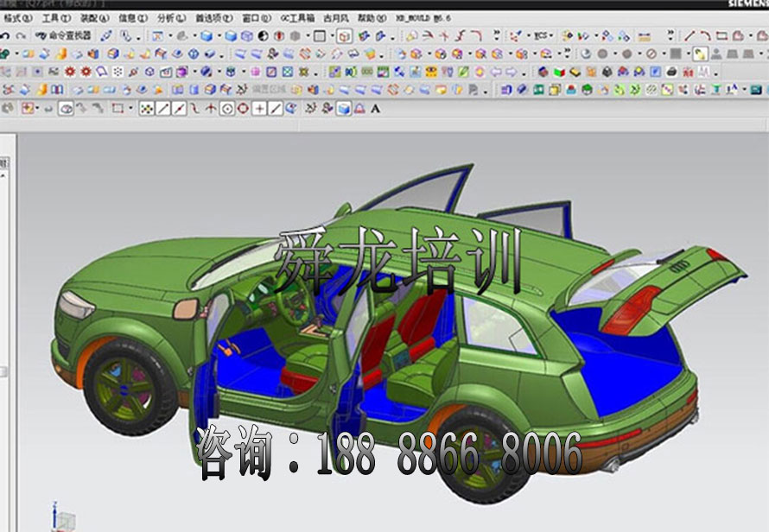The width and height of the screenshot is (769, 532).
Task: Toggle the arc center snap point
Action: pos(227,108)
